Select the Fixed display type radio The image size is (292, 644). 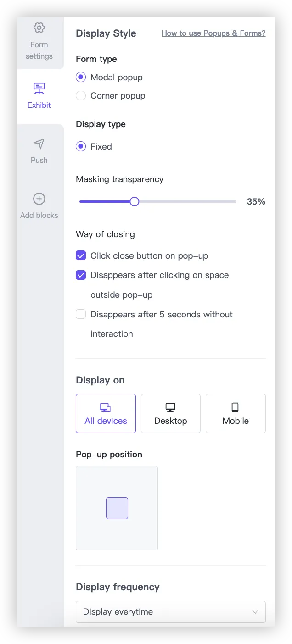tap(81, 147)
